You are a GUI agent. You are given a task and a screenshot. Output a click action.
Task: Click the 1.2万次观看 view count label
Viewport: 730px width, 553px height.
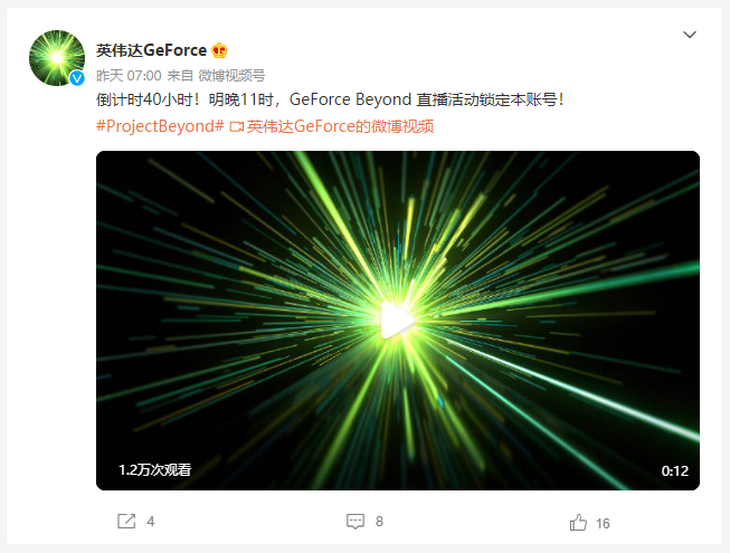coord(155,470)
